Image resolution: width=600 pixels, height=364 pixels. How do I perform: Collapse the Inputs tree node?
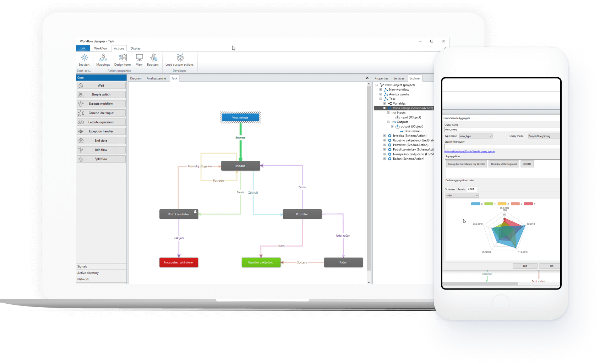[x=388, y=113]
